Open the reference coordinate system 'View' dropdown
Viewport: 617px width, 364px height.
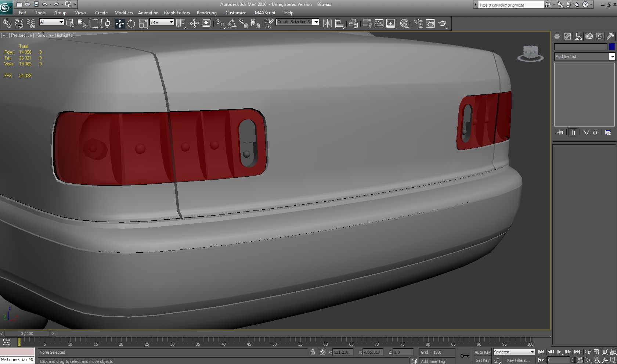point(162,22)
